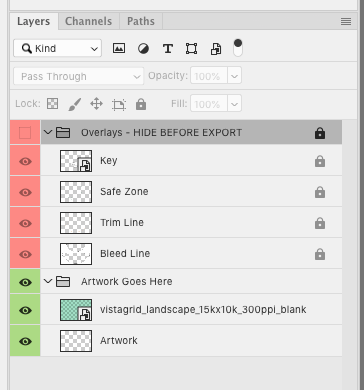Hide the Safe Zone layer
Screen dimensions: 364x390
25,192
